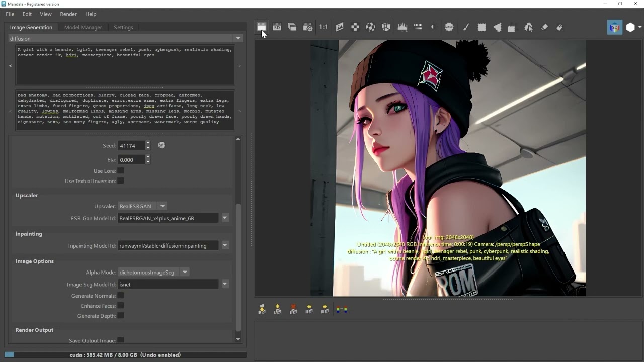Screen dimensions: 644x362
Task: Open the Upscaler RealESRGAN dropdown
Action: click(142, 206)
